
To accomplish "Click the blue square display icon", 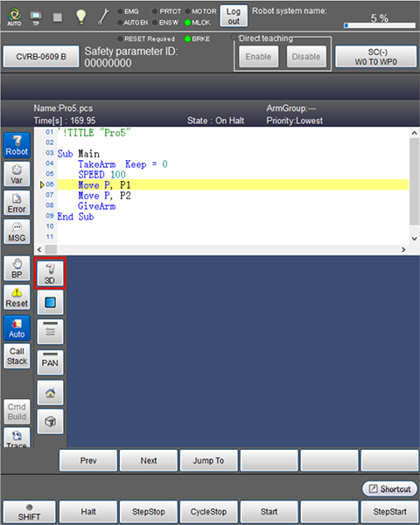I will [x=50, y=303].
